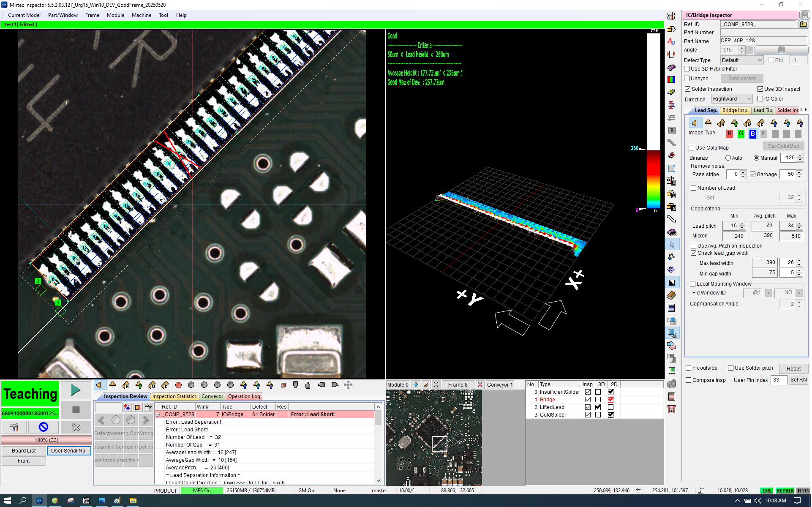Screen dimensions: 812x507
Task: Click the gray 'R' resistor icon in vertical toolbar
Action: (x=671, y=131)
